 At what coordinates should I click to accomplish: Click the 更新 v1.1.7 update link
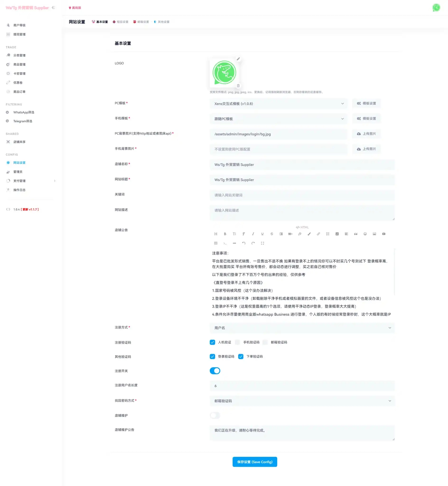[x=30, y=210]
